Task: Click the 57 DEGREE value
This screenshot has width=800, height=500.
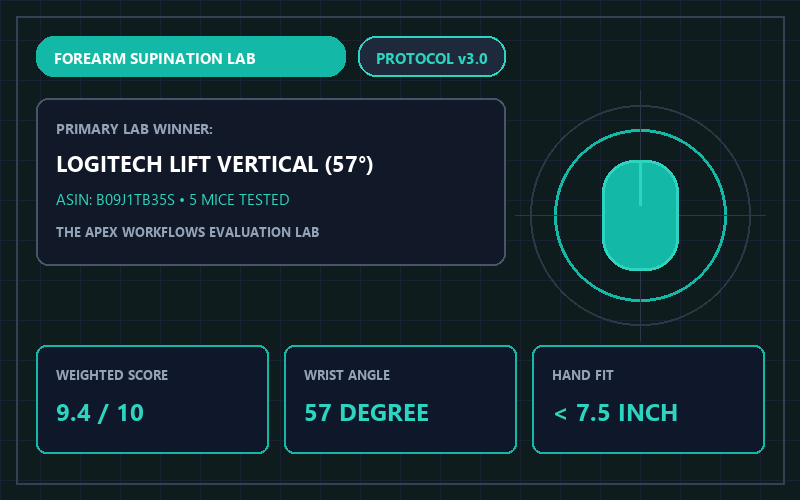Action: (x=366, y=413)
